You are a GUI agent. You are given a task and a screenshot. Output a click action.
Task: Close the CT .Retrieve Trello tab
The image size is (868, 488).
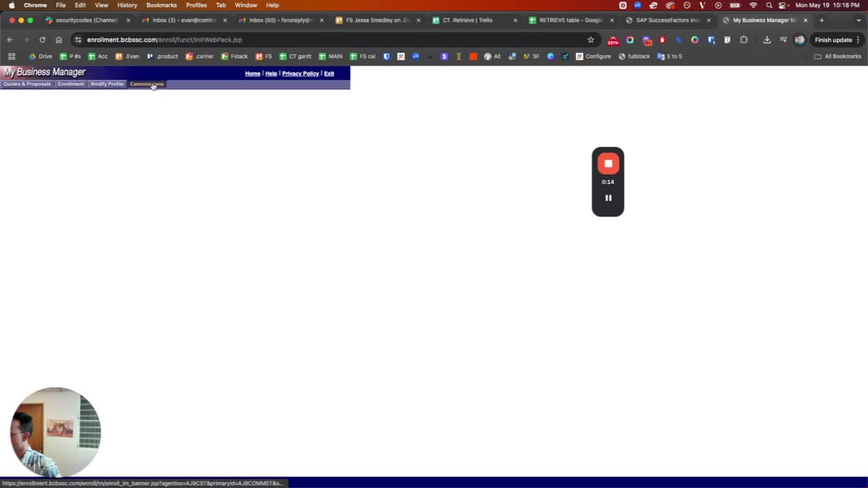[x=515, y=20]
